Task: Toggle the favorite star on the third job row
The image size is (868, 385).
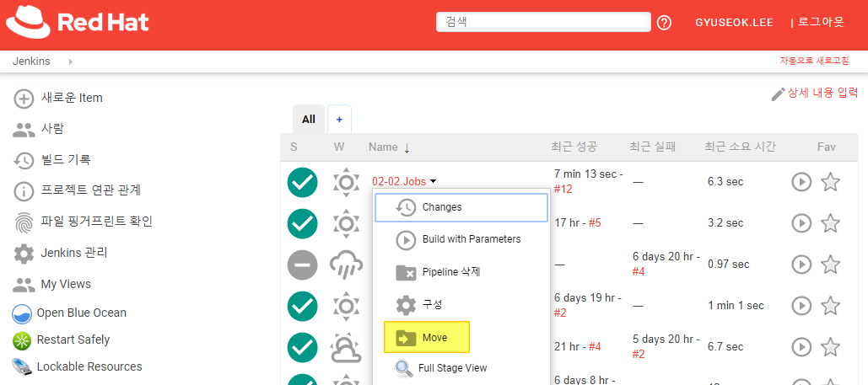Action: coord(831,265)
